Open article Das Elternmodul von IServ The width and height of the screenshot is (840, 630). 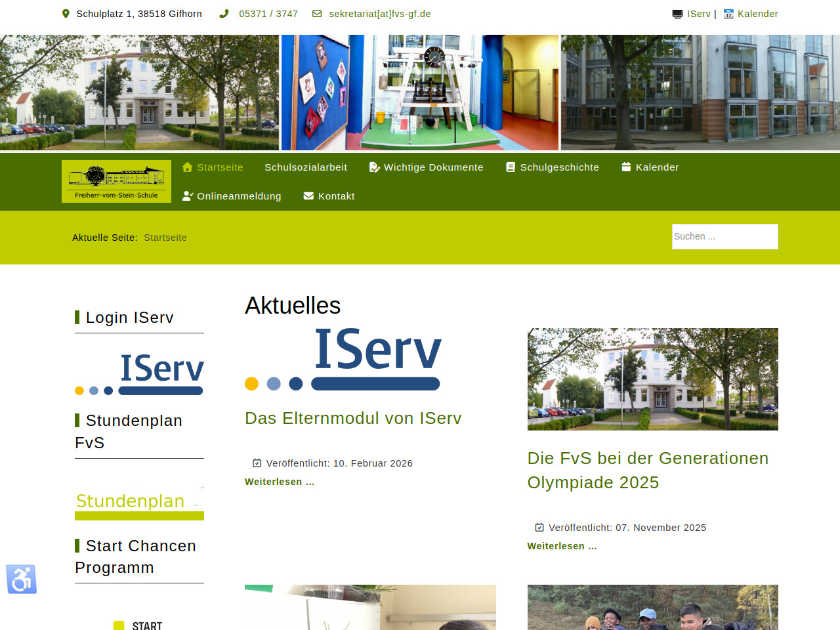coord(353,418)
